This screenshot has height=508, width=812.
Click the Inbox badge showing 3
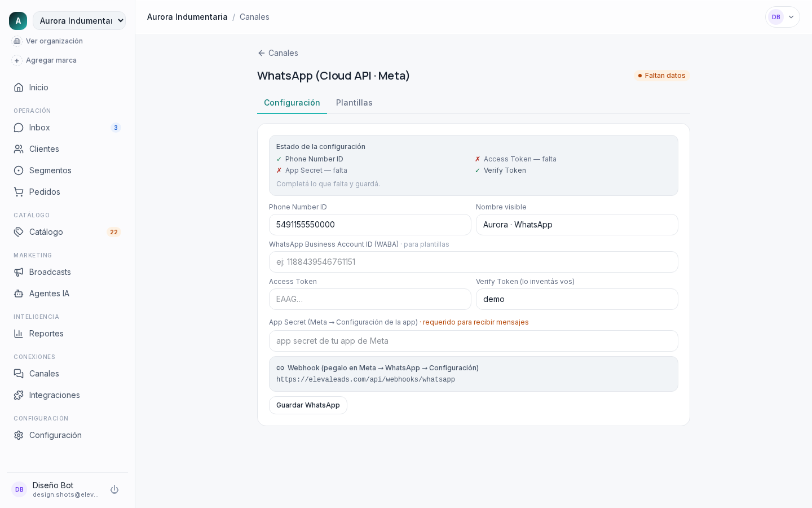point(116,128)
